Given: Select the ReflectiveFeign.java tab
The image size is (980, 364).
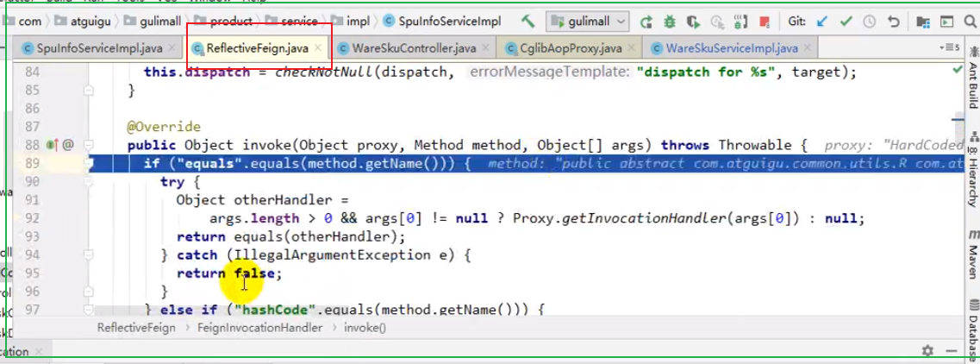Looking at the screenshot, I should [x=258, y=48].
